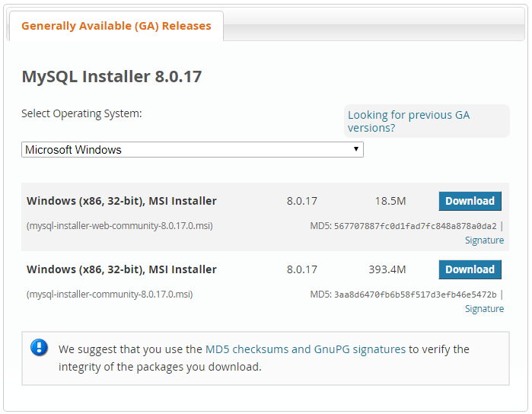Click the 'Select Operating System:' label
Screen dimensions: 532x414
pos(81,113)
